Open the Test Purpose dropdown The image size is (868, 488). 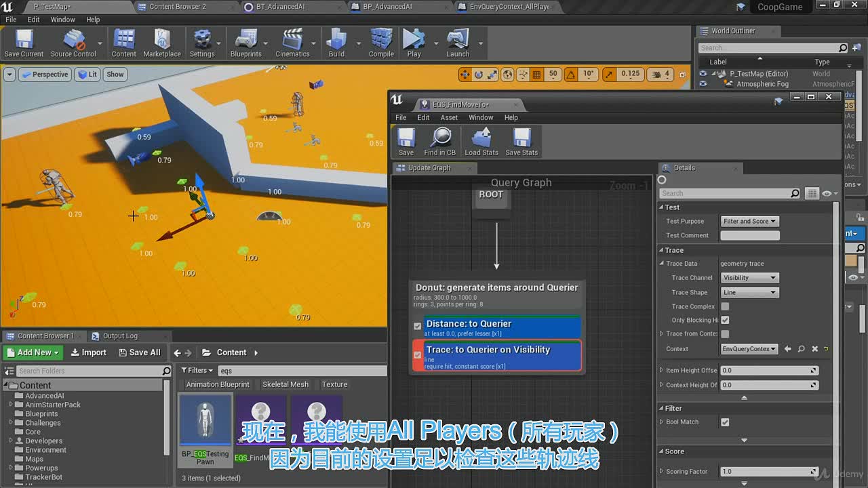coord(749,221)
